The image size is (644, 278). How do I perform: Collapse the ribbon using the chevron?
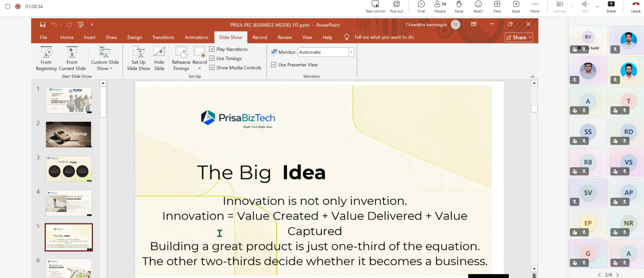(x=533, y=77)
